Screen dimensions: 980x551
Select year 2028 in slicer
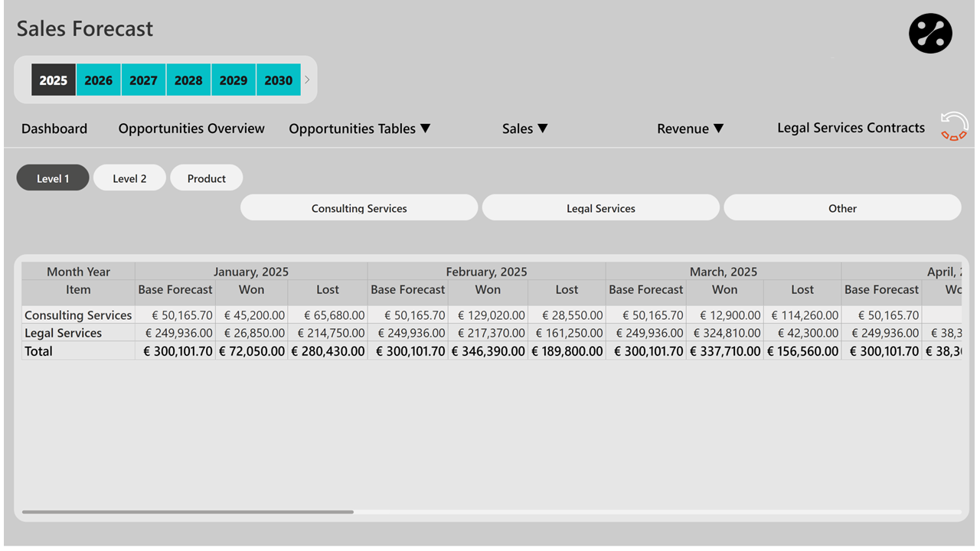188,80
